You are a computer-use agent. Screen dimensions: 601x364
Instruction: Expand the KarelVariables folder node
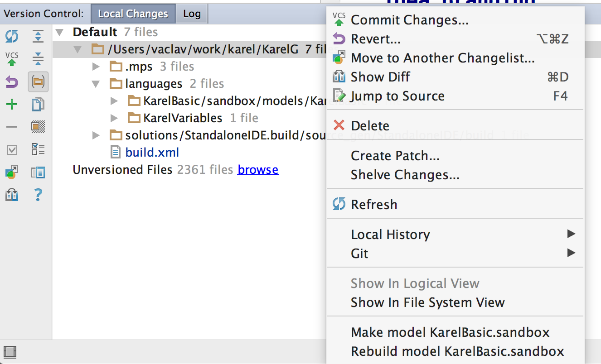pos(114,119)
